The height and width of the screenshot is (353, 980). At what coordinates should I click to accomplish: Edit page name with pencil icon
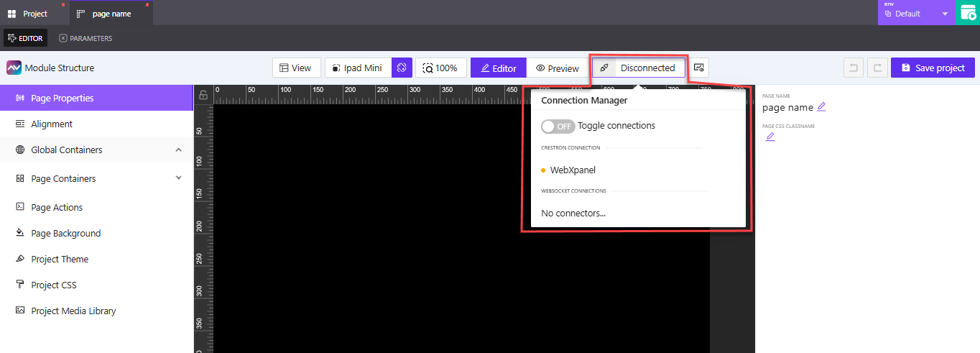(822, 107)
